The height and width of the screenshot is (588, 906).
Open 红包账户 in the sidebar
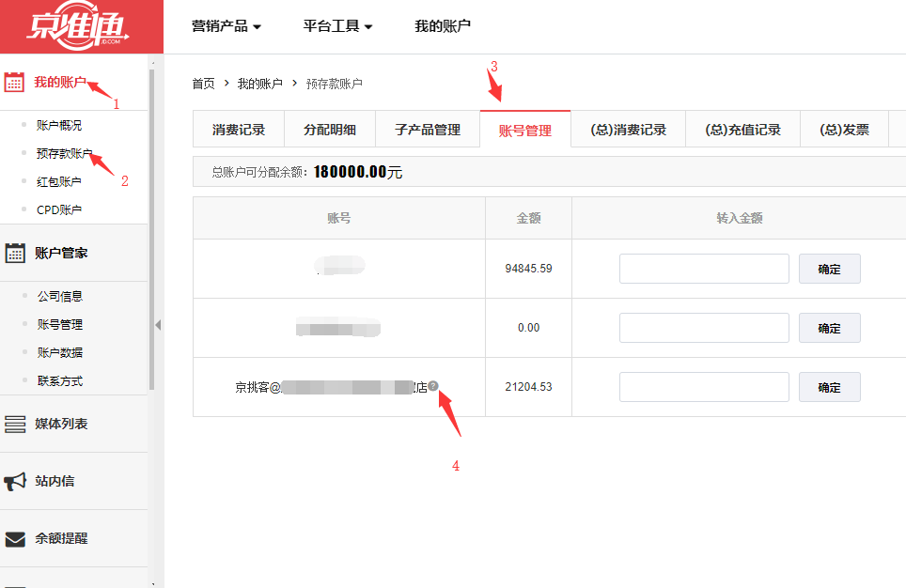[x=59, y=182]
